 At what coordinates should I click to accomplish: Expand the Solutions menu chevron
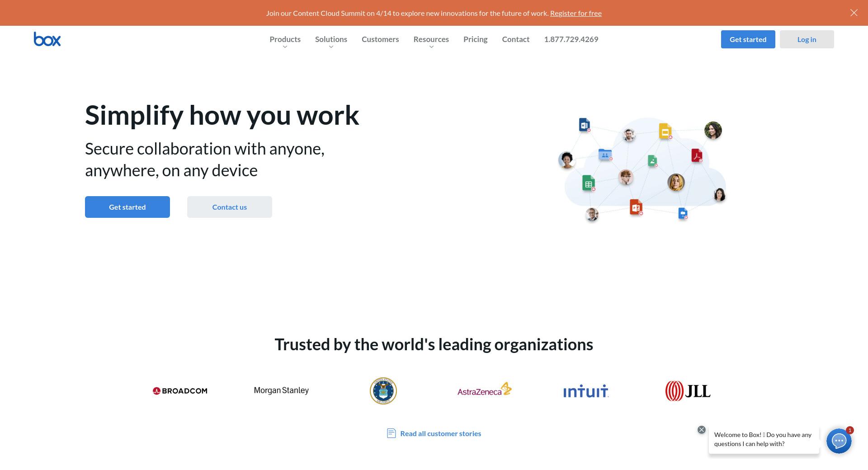tap(331, 47)
